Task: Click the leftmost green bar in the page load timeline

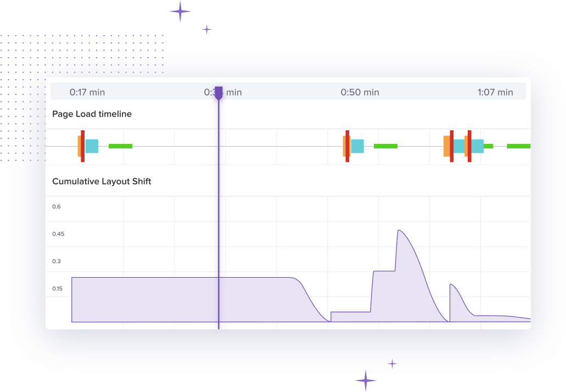Action: coord(120,146)
